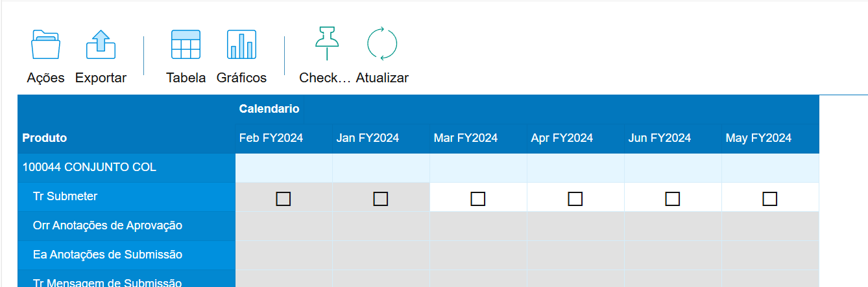Viewport: 868px width, 287px height.
Task: Tick Tr Submeter checkbox for Apr FY2024
Action: [x=575, y=199]
